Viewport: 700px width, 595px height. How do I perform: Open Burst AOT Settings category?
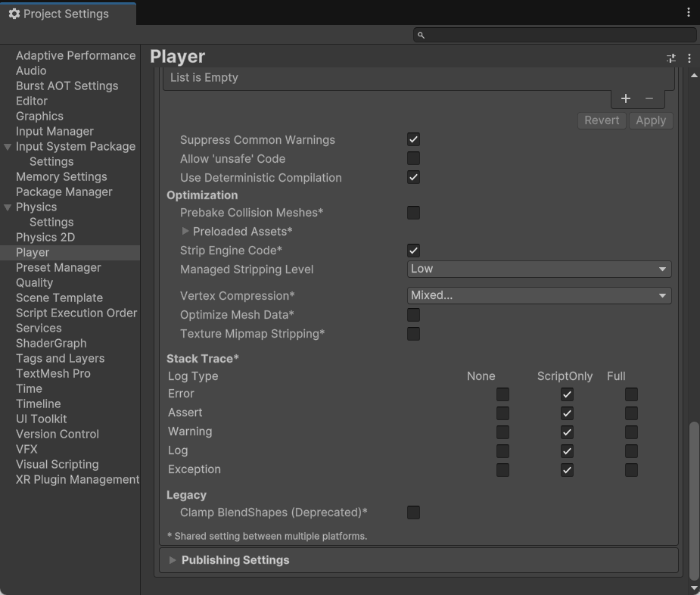67,86
